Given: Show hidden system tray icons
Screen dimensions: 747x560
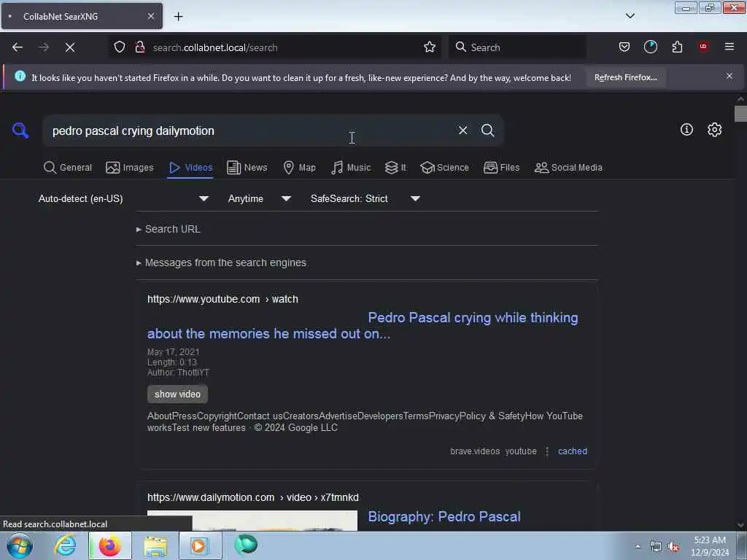Looking at the screenshot, I should (x=638, y=546).
